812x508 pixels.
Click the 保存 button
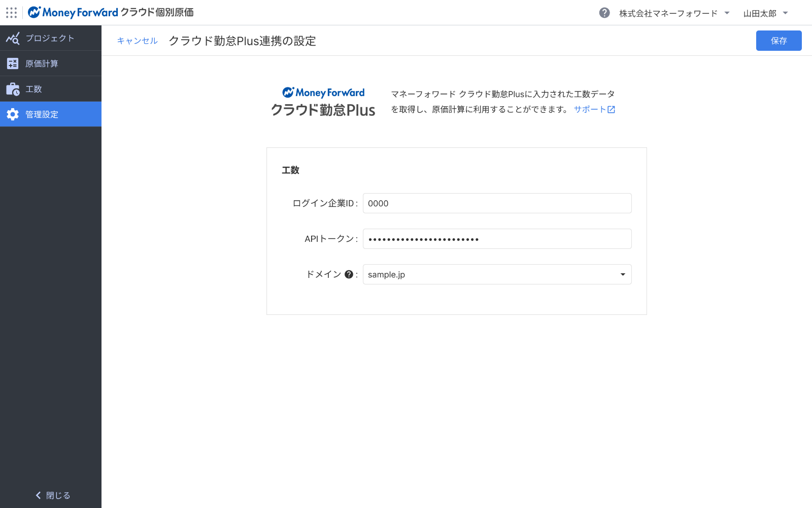(779, 41)
